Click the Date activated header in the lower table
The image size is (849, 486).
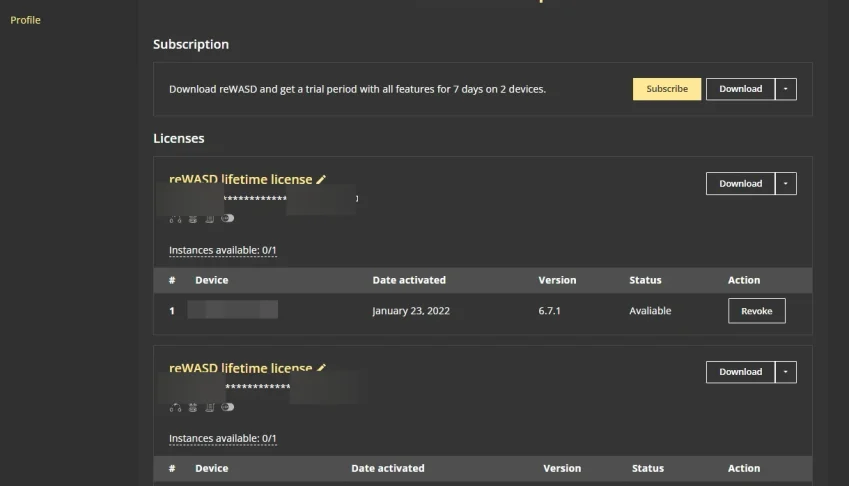click(388, 468)
